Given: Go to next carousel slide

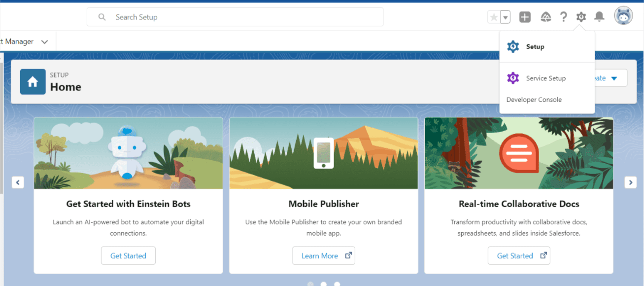Looking at the screenshot, I should point(630,182).
